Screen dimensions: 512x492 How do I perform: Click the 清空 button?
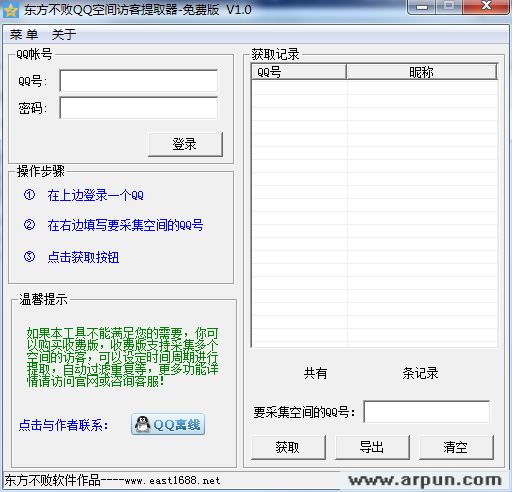click(456, 447)
